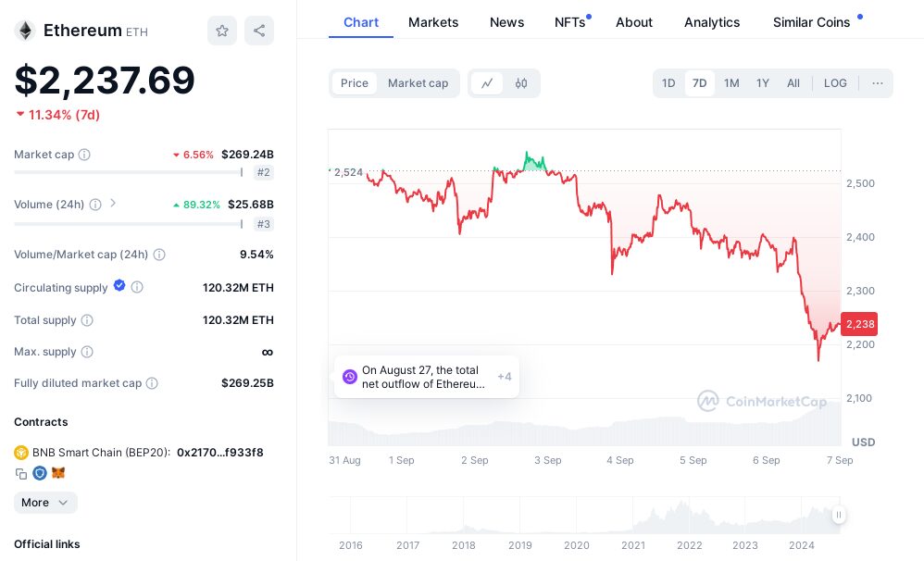
Task: Click the 9.54% volume/market cap value
Action: (x=256, y=255)
